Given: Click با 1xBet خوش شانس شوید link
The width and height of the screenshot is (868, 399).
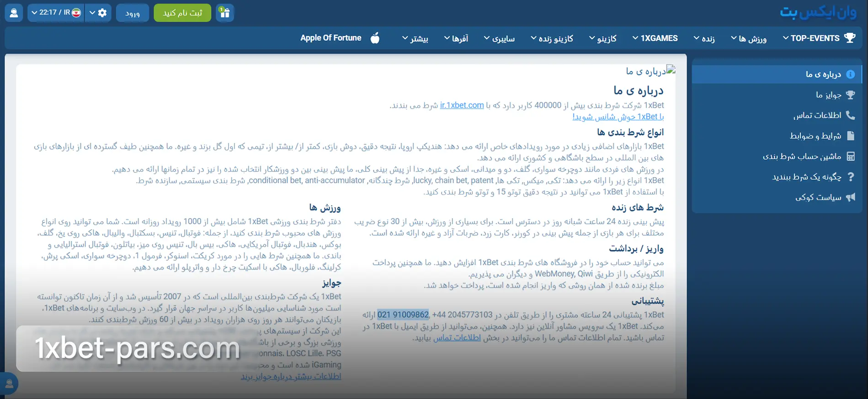Looking at the screenshot, I should [618, 117].
